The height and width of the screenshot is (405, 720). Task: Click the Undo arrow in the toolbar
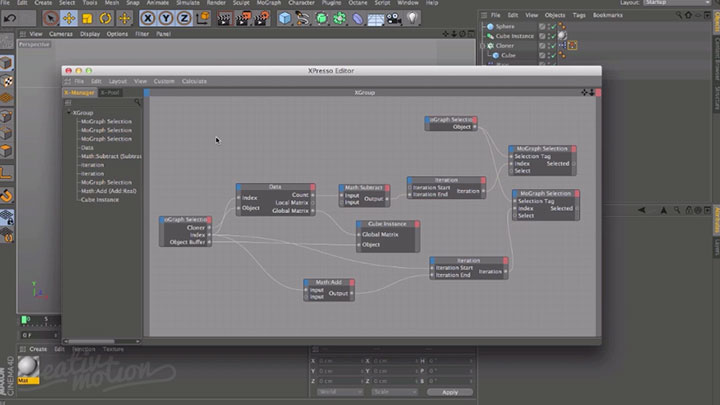[x=10, y=18]
